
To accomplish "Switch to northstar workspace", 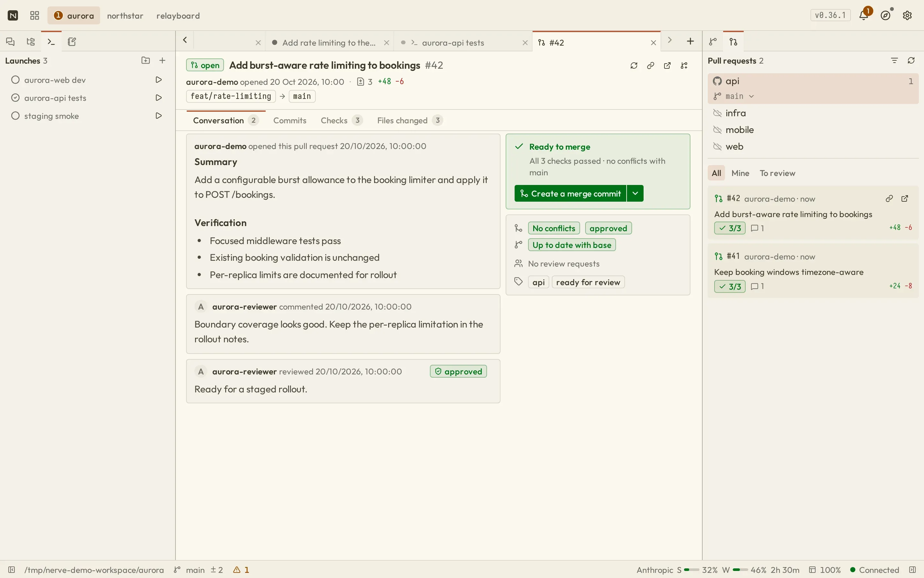I will pos(125,16).
